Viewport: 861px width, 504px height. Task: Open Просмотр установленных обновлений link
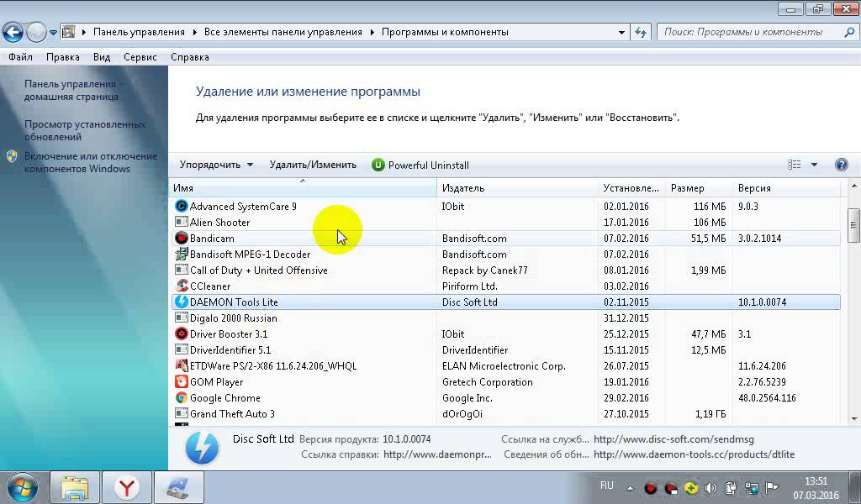[84, 130]
